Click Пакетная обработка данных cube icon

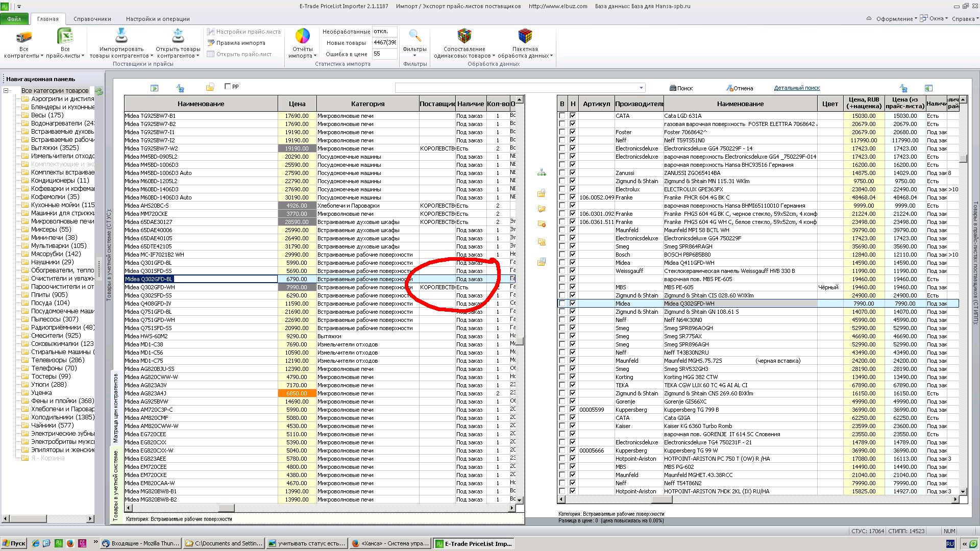525,36
